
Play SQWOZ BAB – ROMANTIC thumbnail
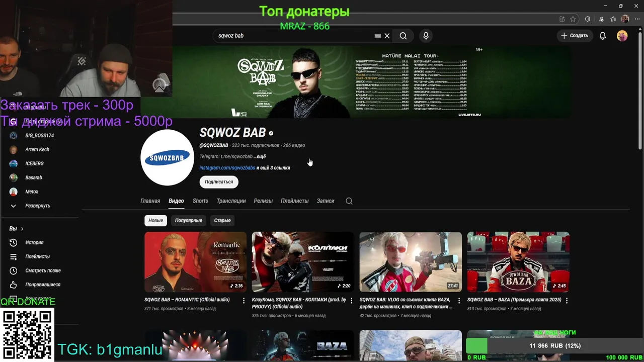click(195, 262)
